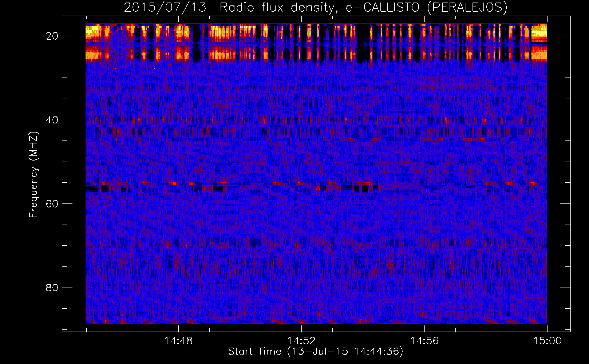The height and width of the screenshot is (364, 589).
Task: Select the e-CALLISTO text in the title
Action: 382,8
